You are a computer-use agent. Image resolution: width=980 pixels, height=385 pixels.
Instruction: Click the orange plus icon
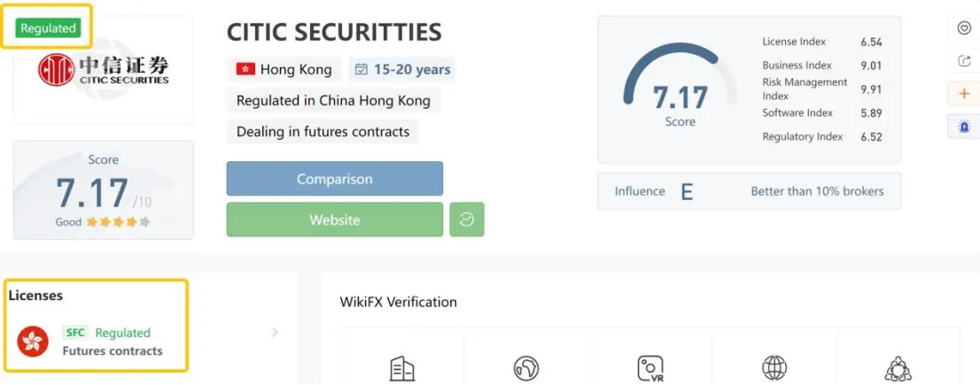tap(963, 94)
